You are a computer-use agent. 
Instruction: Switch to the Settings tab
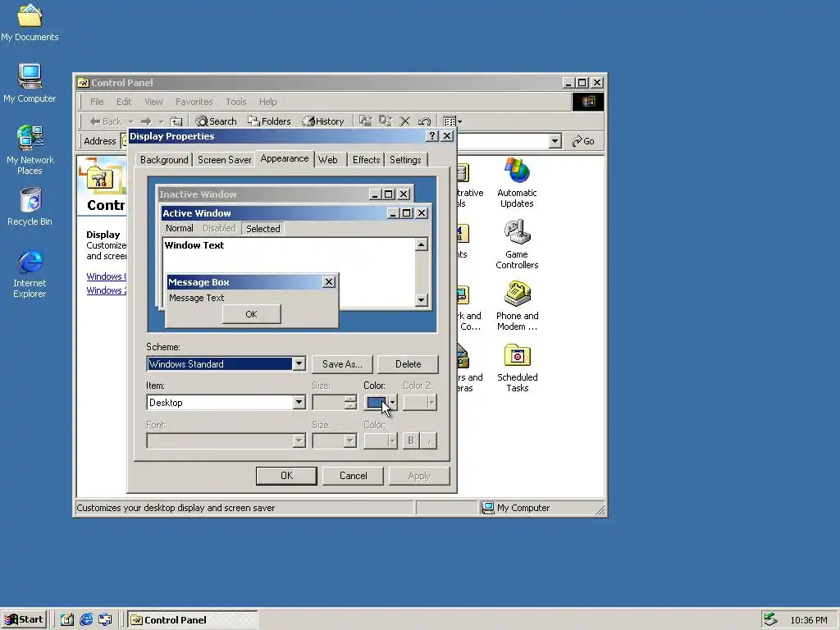pyautogui.click(x=405, y=160)
